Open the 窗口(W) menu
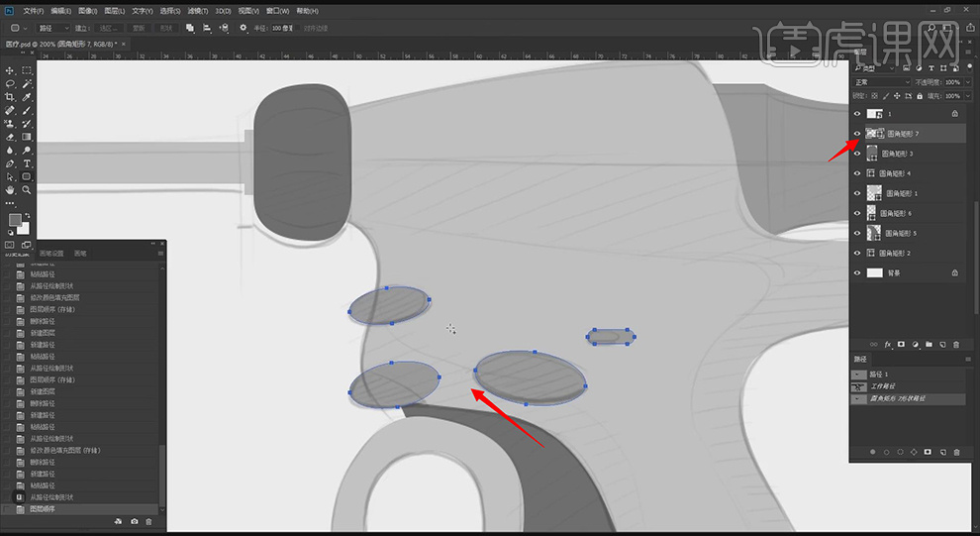 pos(277,11)
